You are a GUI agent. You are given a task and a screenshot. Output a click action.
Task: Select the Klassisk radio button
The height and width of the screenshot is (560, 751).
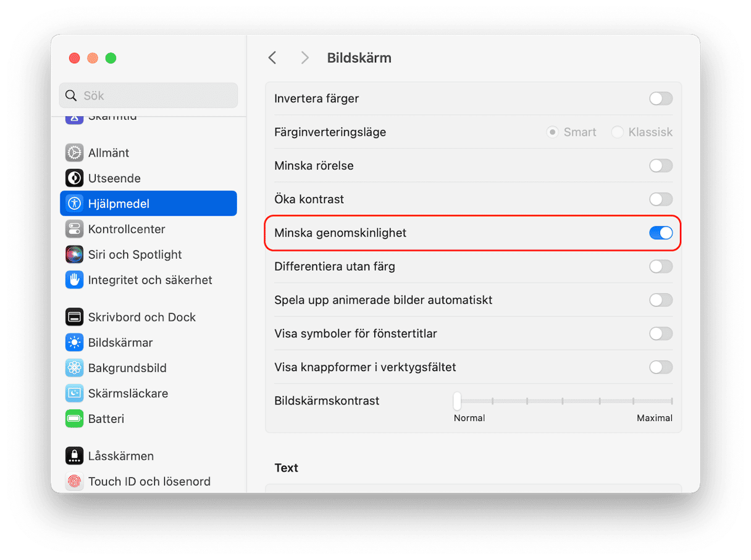coord(617,132)
